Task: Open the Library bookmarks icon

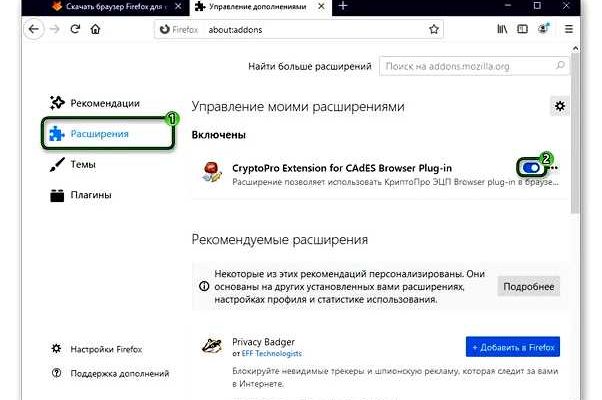Action: (502, 29)
